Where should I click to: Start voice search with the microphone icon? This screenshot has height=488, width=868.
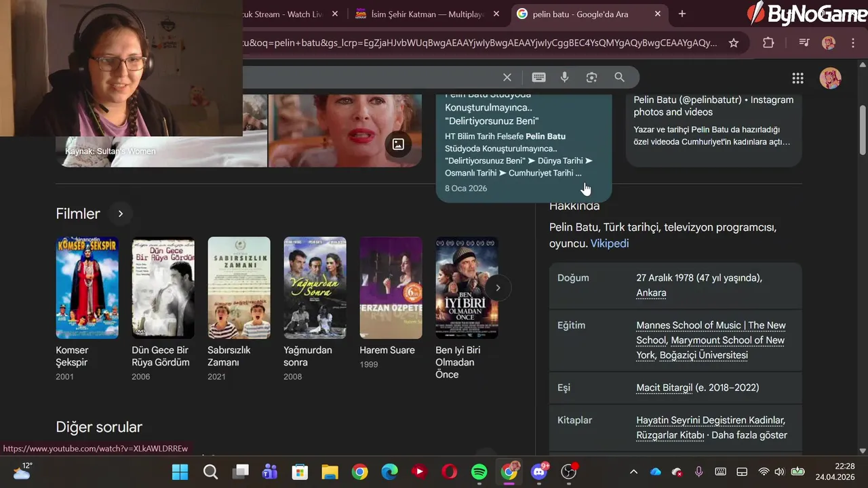point(564,77)
